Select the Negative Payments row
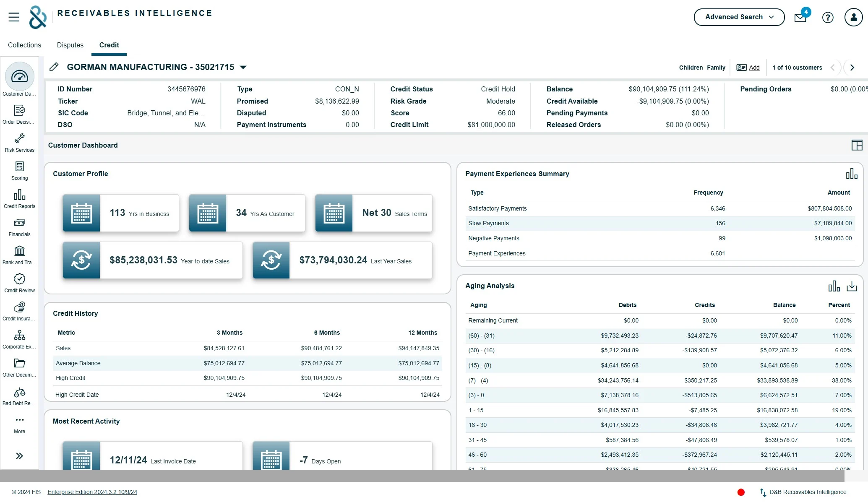868x502 pixels. 660,239
